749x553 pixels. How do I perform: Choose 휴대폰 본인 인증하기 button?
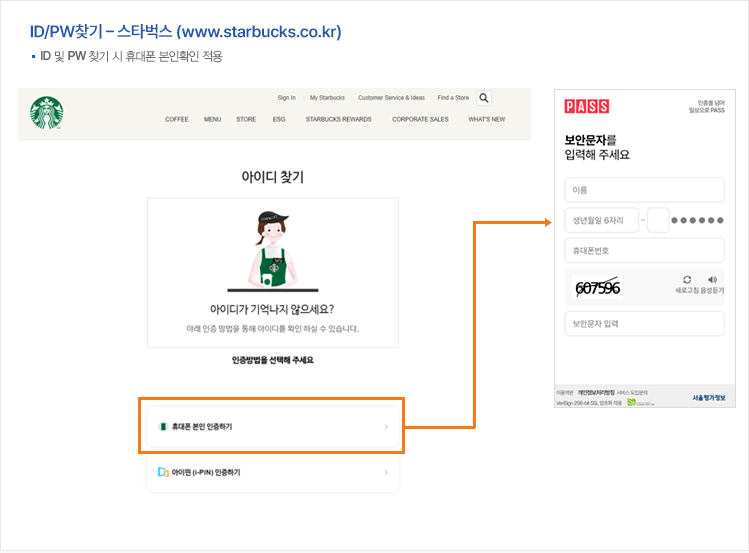click(273, 426)
